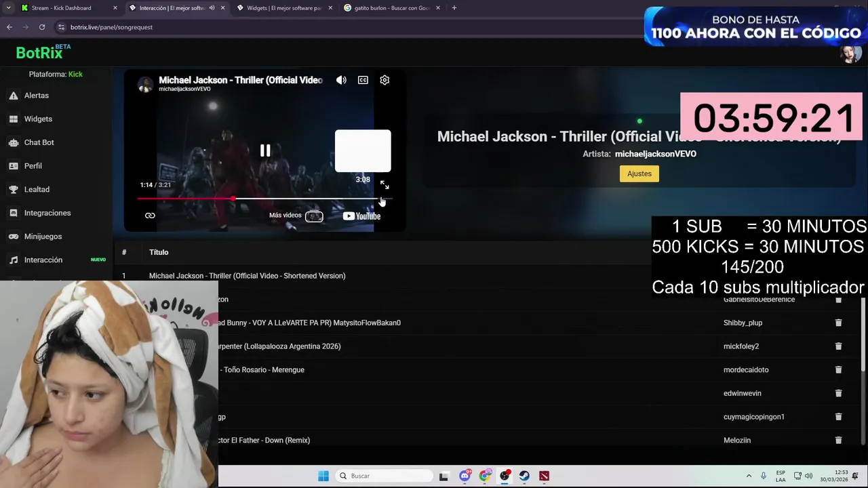868x488 pixels.
Task: Go to Chat Bot in sidebar
Action: coord(39,142)
